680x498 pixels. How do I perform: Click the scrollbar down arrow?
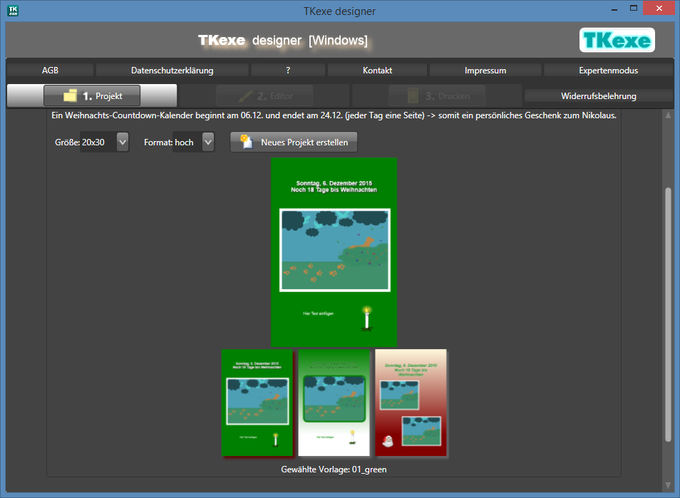[x=668, y=485]
